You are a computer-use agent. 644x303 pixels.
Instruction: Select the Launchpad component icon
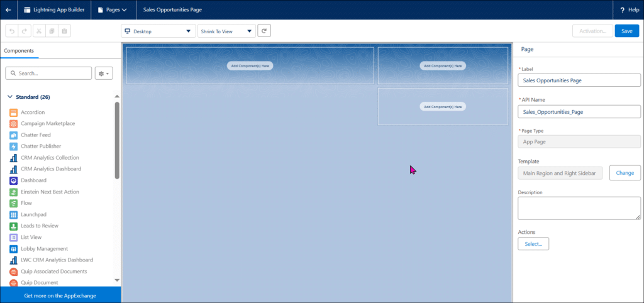(14, 214)
